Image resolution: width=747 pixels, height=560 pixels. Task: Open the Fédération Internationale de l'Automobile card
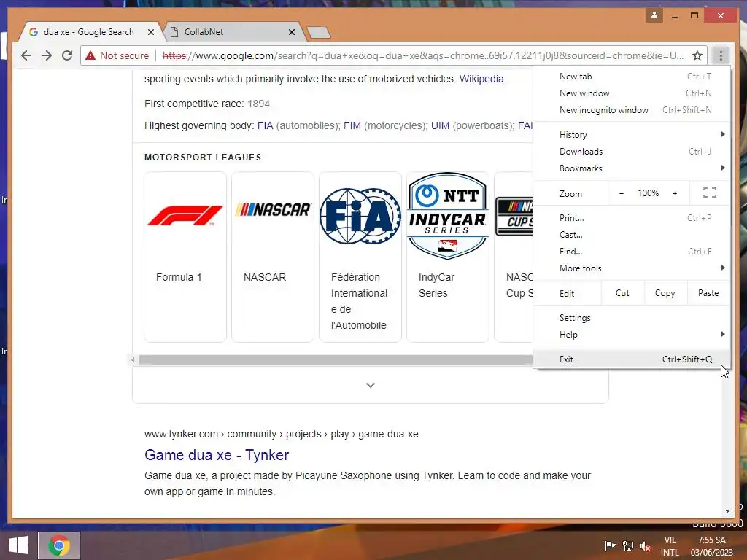tap(360, 257)
